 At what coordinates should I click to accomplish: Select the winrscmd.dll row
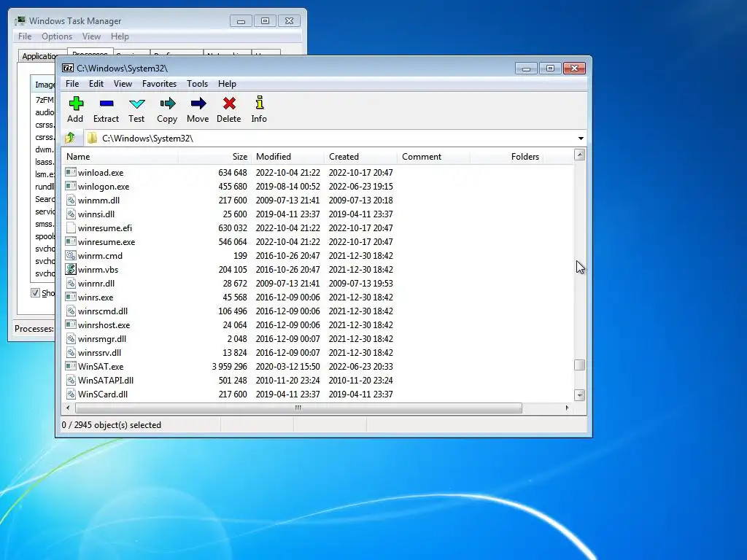pyautogui.click(x=317, y=311)
